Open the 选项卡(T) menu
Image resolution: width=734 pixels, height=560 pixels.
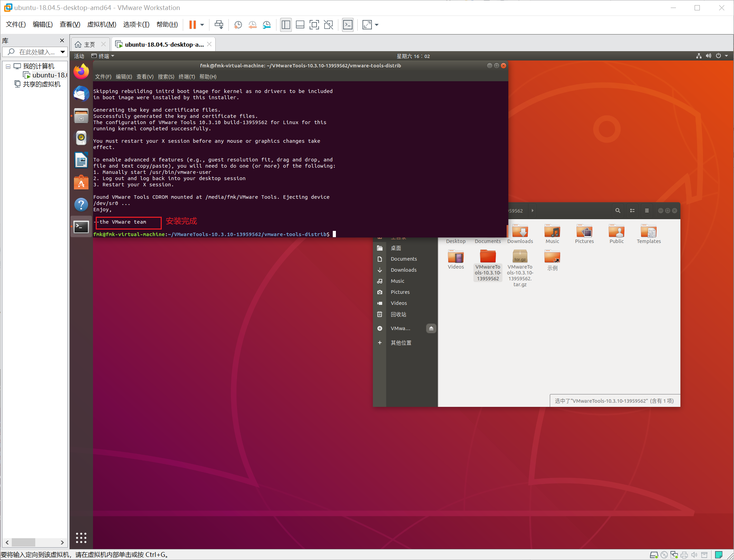(136, 25)
